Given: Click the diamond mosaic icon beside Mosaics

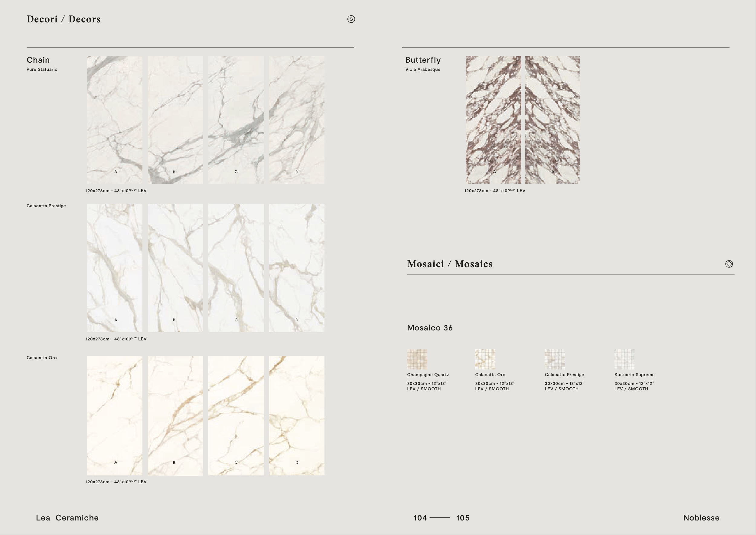Looking at the screenshot, I should click(729, 264).
